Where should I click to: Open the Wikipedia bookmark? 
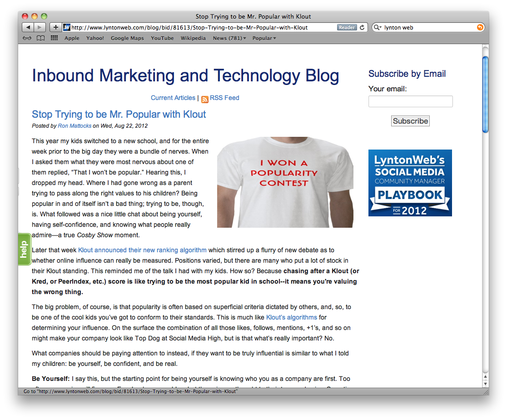click(193, 38)
